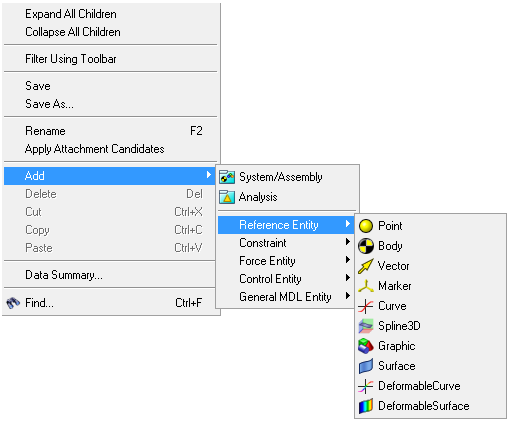Click the DeformableCurve icon

point(366,386)
